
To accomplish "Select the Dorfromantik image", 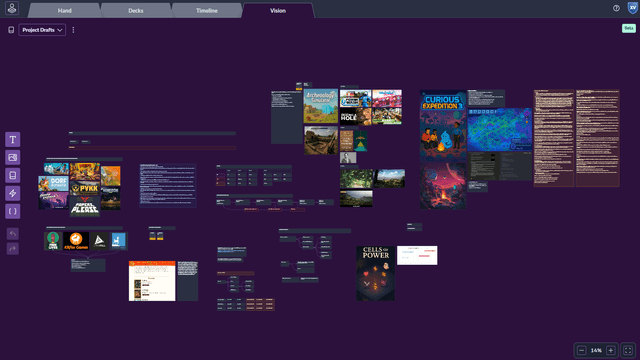I will [53, 184].
